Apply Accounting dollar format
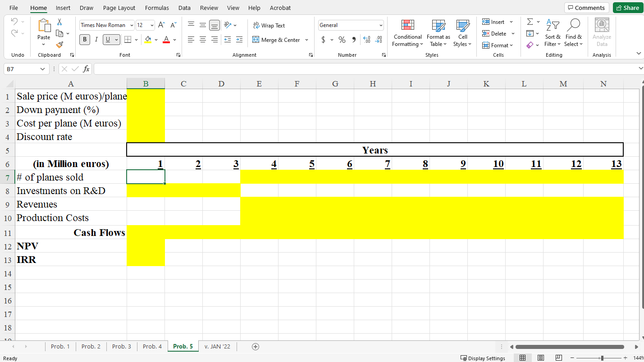Image resolution: width=644 pixels, height=362 pixels. [x=324, y=40]
